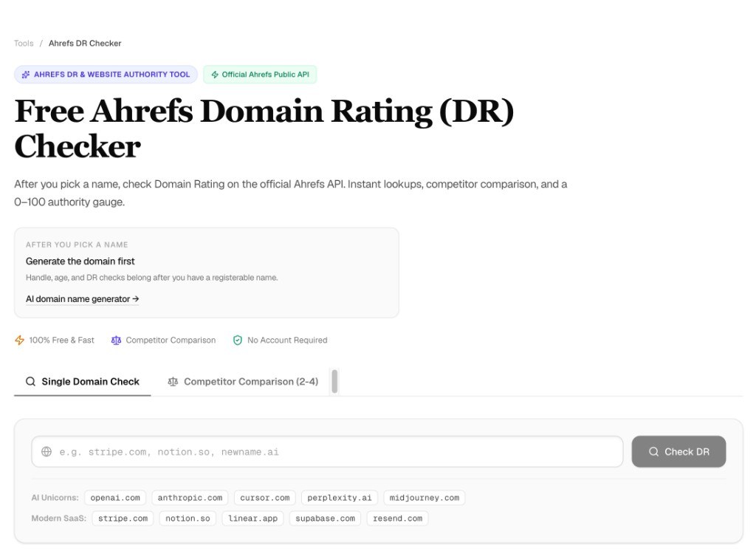Click the AFTER YOU PICK A NAME label
The width and height of the screenshot is (756, 551).
(77, 244)
